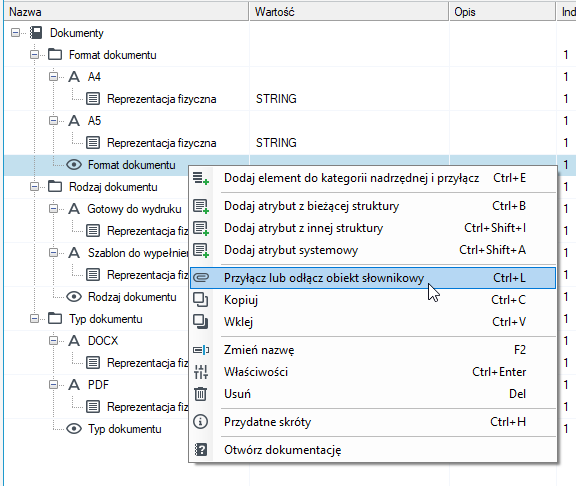This screenshot has width=576, height=486.
Task: Click the Dokumenty dictionary book icon
Action: pos(36,33)
